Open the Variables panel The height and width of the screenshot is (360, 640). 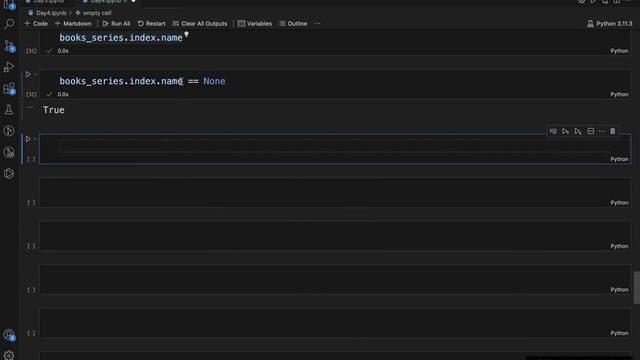pos(255,24)
